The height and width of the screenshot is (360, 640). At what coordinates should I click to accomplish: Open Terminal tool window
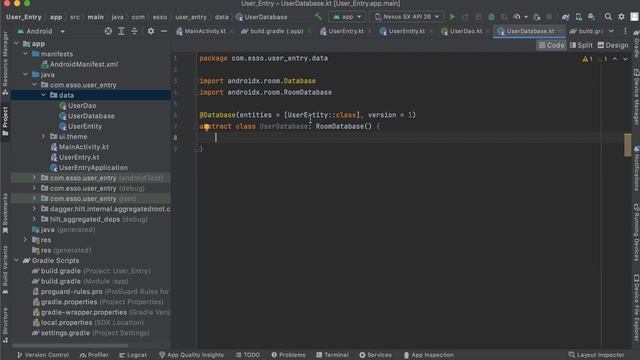coord(332,355)
